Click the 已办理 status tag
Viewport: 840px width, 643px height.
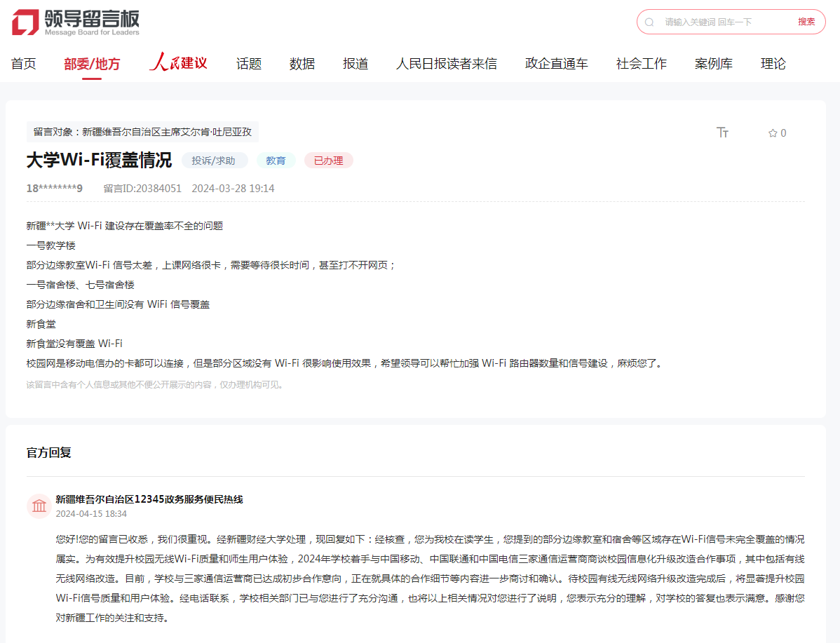coord(328,161)
